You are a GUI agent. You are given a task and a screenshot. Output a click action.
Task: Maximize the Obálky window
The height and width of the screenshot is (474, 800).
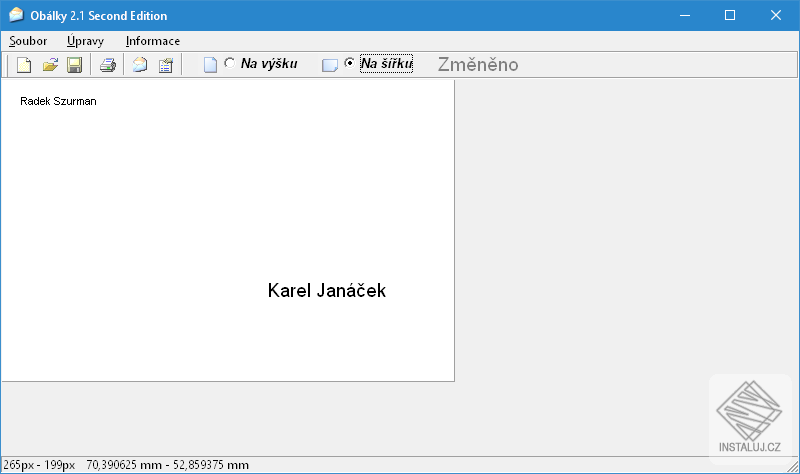click(730, 15)
